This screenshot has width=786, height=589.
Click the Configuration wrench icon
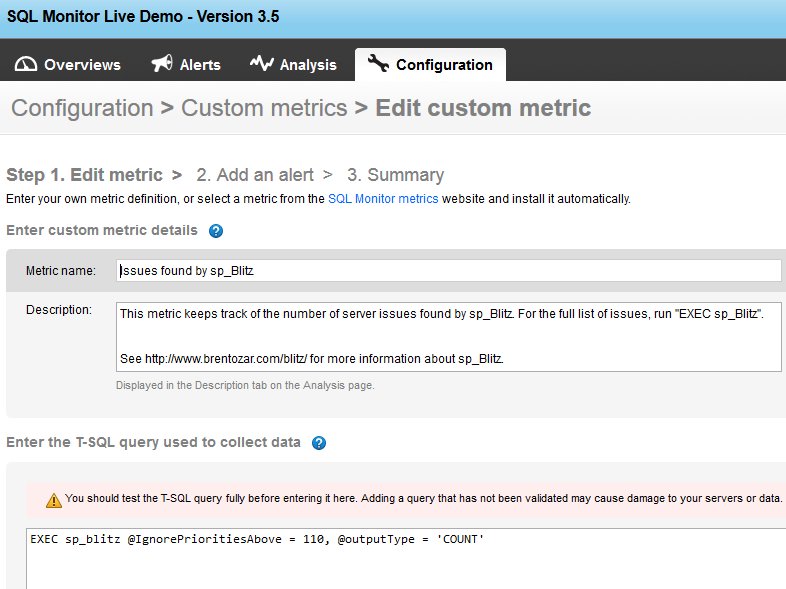point(378,64)
